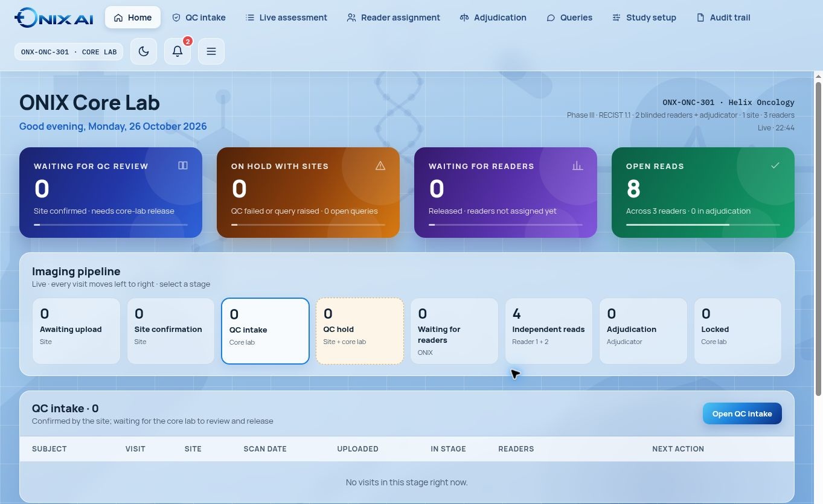The height and width of the screenshot is (504, 823).
Task: Open the On Hold With Sites card
Action: coord(308,193)
